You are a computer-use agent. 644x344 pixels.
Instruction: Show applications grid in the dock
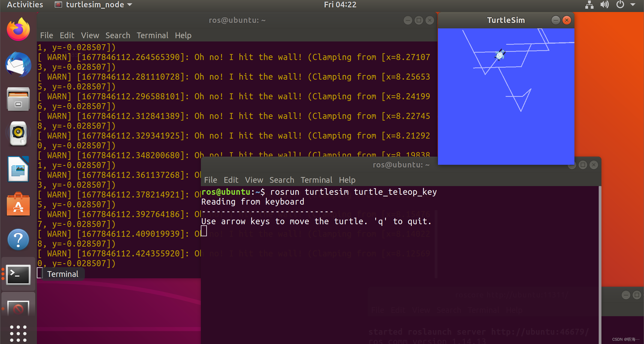18,333
